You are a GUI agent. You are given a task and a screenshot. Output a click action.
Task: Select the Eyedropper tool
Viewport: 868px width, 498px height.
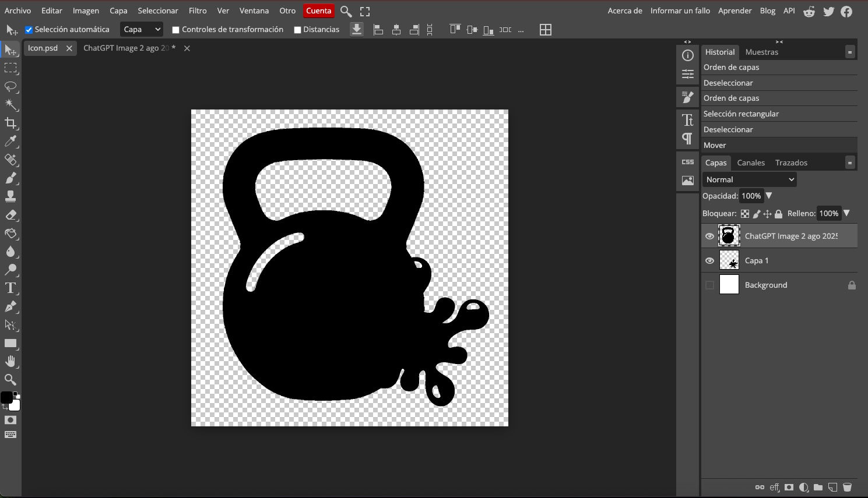(10, 142)
